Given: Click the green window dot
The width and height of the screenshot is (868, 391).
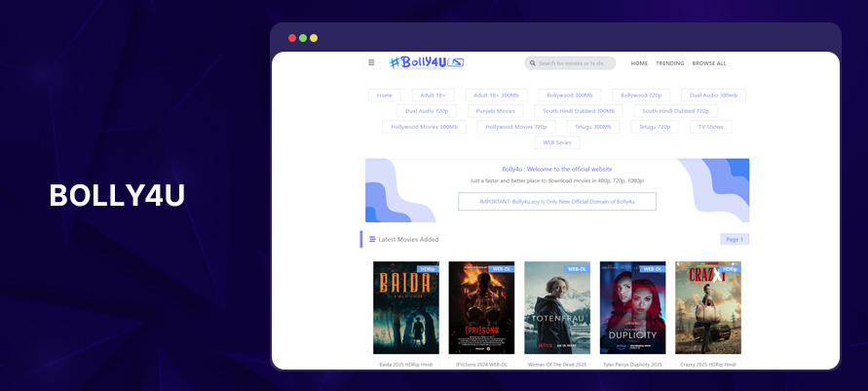Looking at the screenshot, I should point(303,38).
